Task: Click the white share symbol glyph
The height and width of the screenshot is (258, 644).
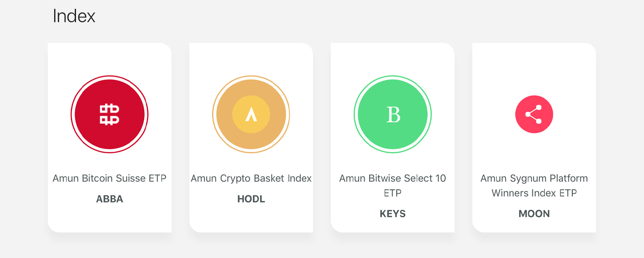Action: point(534,114)
